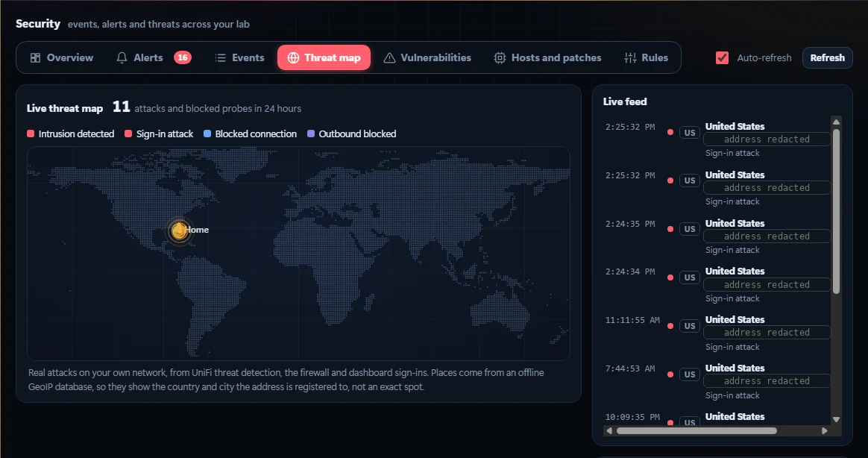
Task: Click address redacted field at 11:11:55 AM
Action: pyautogui.click(x=767, y=332)
